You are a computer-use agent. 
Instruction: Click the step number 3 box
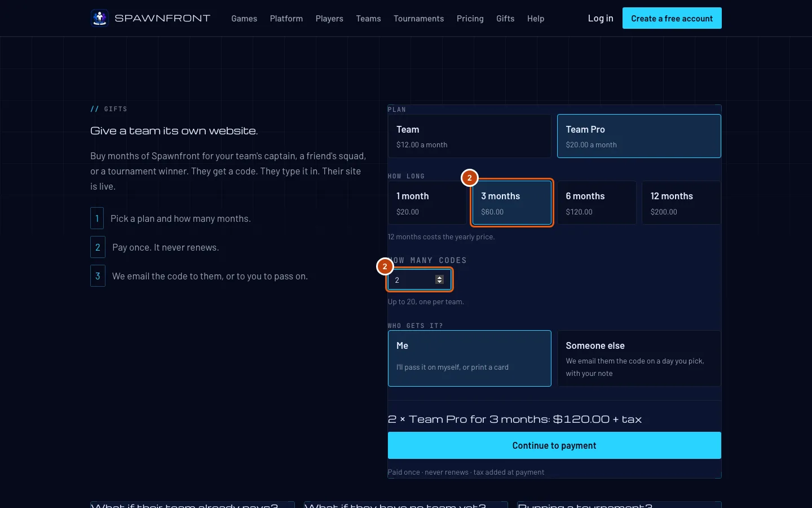98,276
